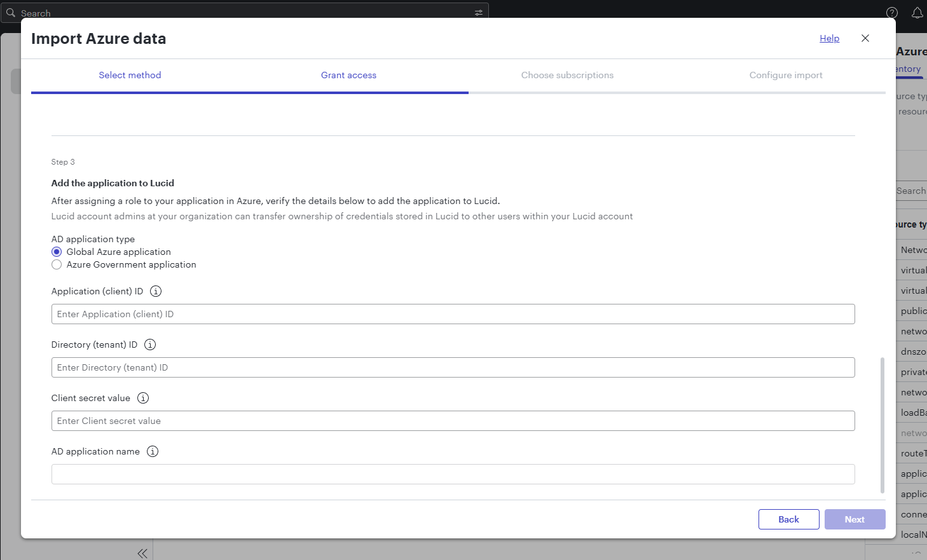Open the search filter sliders icon
This screenshot has height=560, width=927.
(x=478, y=12)
